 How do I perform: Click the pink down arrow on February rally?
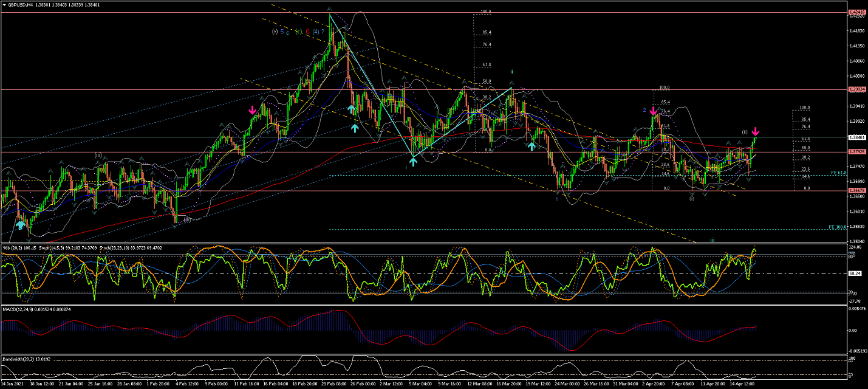pyautogui.click(x=252, y=109)
